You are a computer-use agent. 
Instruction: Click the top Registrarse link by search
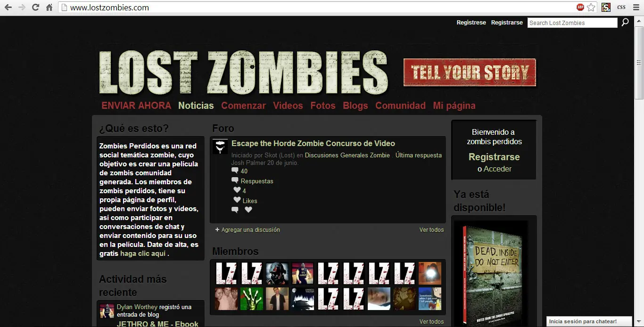pyautogui.click(x=507, y=23)
